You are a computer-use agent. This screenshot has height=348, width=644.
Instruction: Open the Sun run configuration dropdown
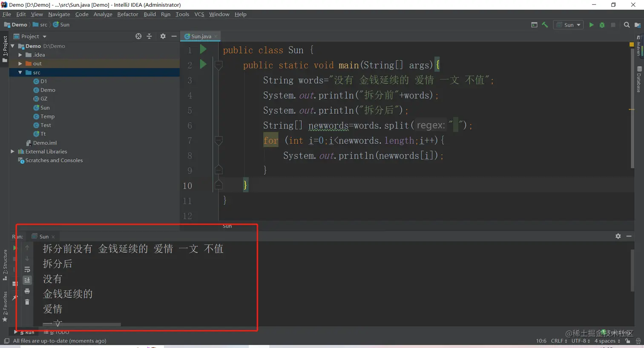569,25
